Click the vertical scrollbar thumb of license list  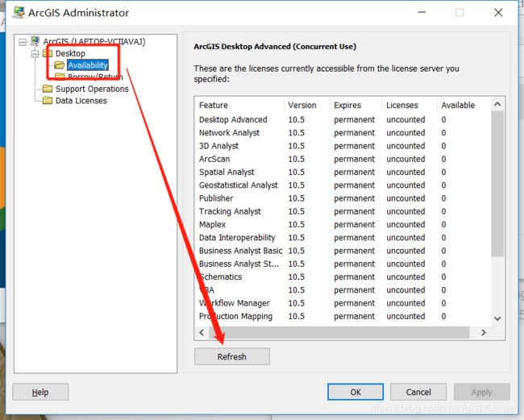497,184
